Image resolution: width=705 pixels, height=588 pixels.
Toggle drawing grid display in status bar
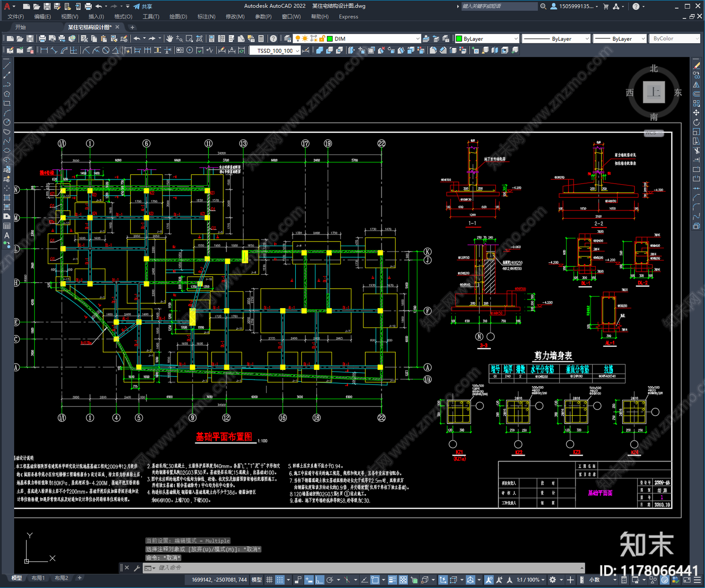[269, 580]
